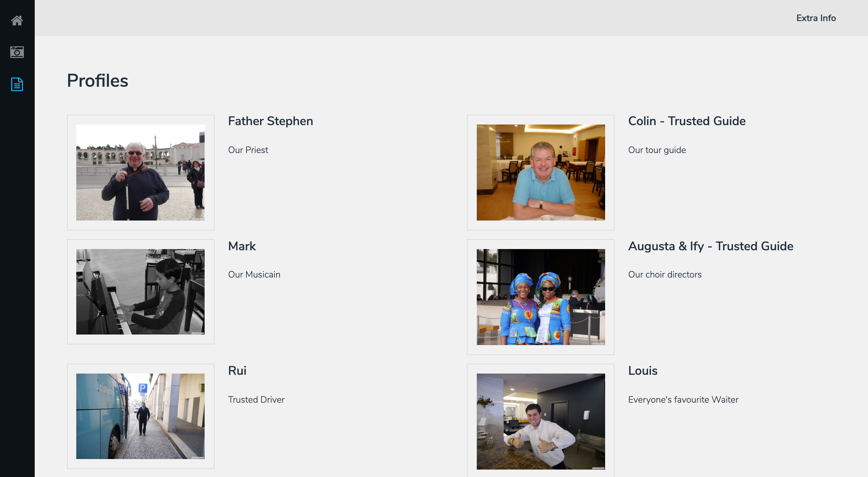View Augusta & Ify's photo
Viewport: 868px width, 477px height.
pyautogui.click(x=540, y=297)
